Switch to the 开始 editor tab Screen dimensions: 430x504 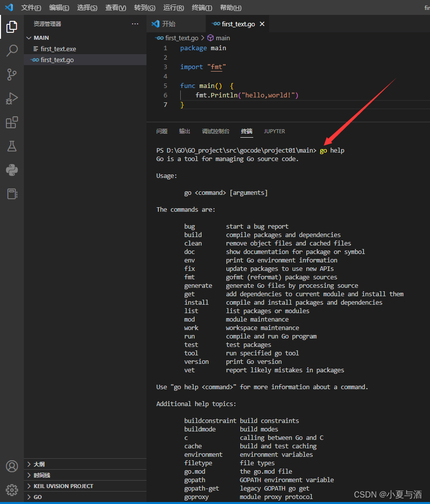point(176,24)
